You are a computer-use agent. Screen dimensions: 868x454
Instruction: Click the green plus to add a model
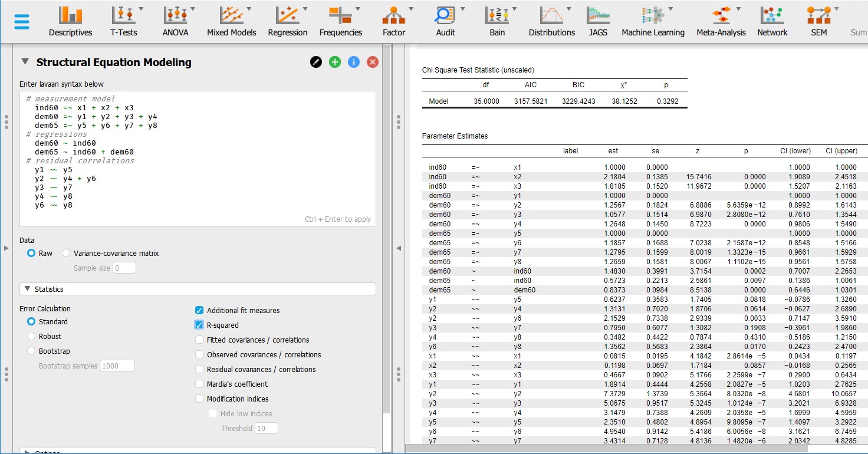(x=334, y=61)
